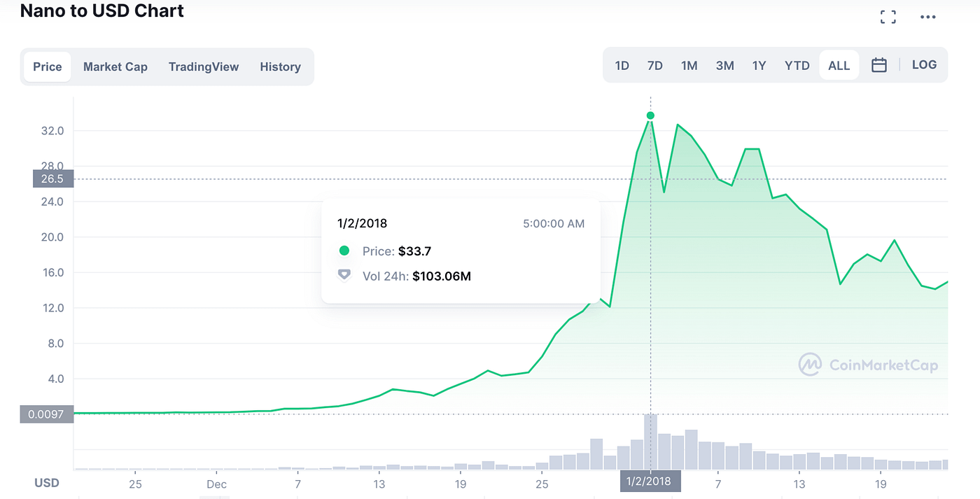Click the USD axis currency label

tap(47, 483)
